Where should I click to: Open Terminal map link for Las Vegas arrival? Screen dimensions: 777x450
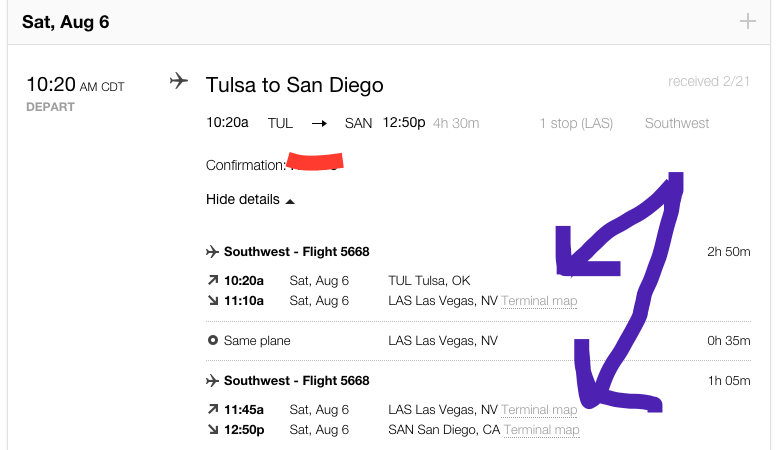coord(539,300)
